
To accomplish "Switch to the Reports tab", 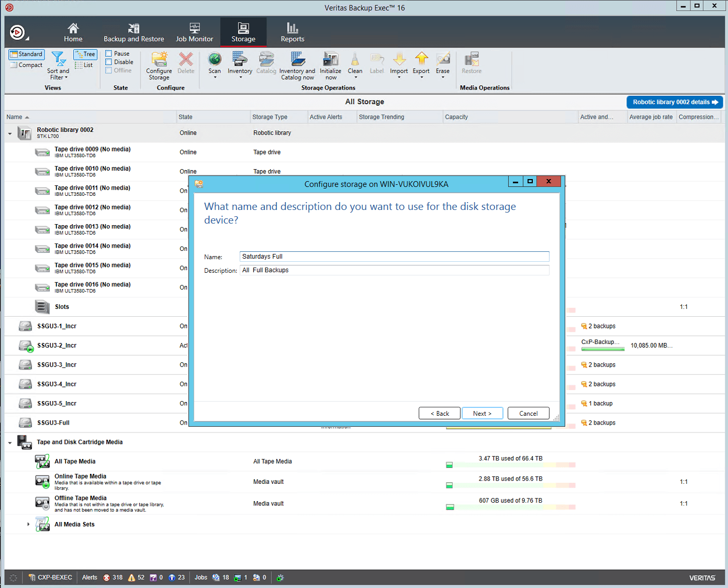I will 292,31.
